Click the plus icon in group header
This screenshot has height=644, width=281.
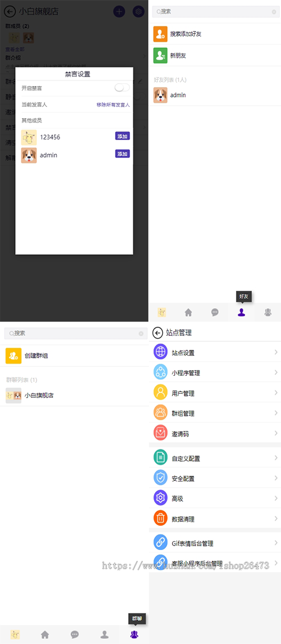coord(119,11)
